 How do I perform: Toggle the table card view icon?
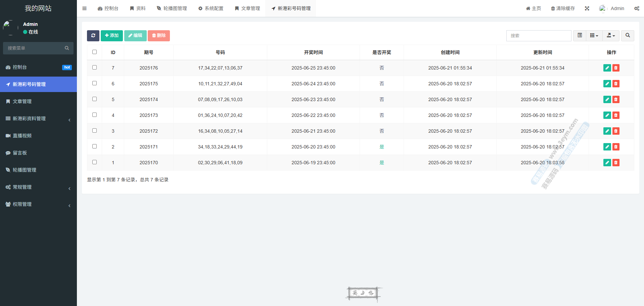tap(580, 36)
